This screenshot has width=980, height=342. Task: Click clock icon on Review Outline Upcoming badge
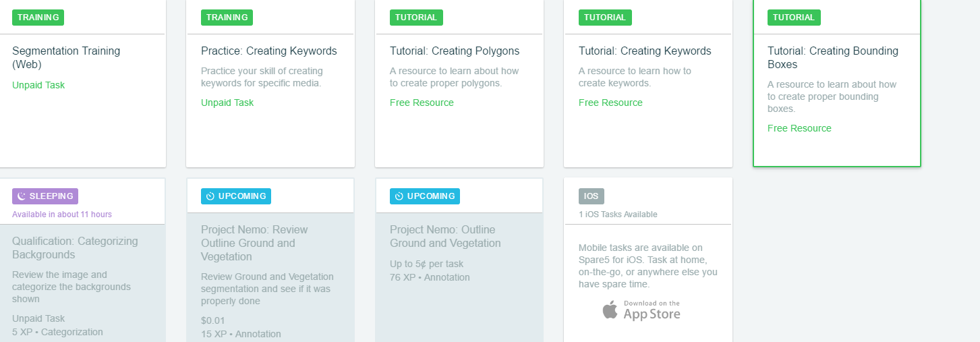(210, 196)
